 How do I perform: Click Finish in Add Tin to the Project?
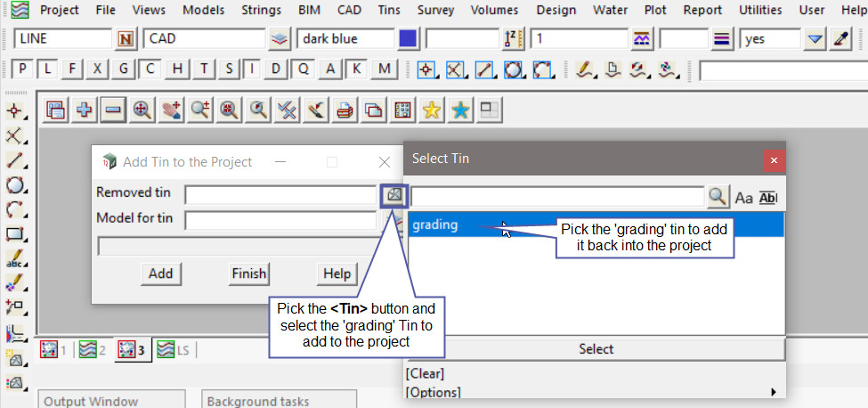pyautogui.click(x=248, y=273)
